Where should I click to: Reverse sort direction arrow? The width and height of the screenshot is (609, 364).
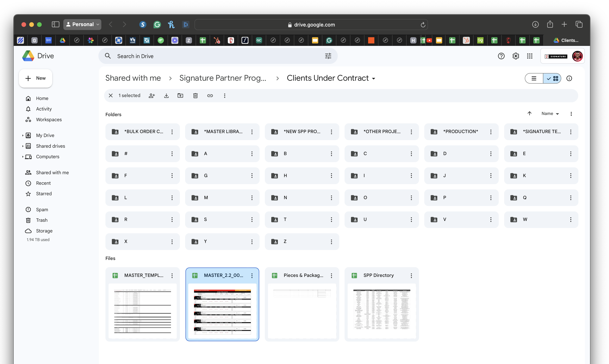529,114
